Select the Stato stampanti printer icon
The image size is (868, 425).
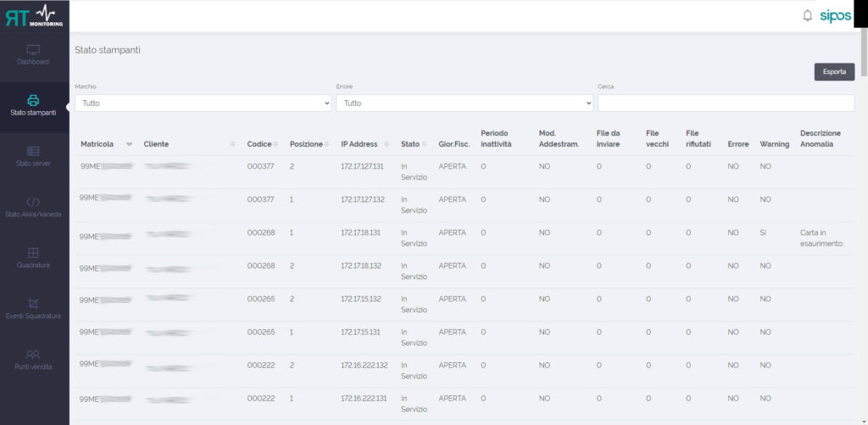tap(33, 100)
